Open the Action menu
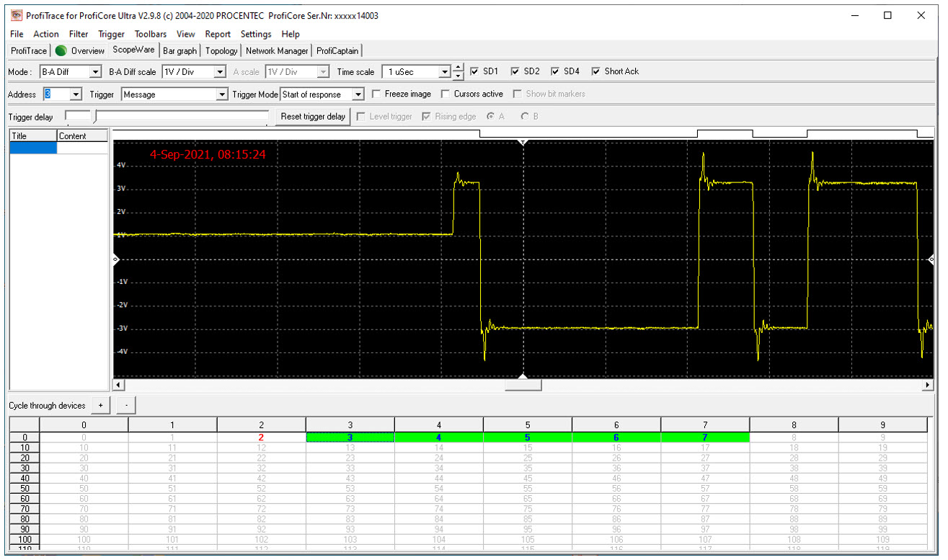Viewport: 948px width, 560px height. coord(46,34)
